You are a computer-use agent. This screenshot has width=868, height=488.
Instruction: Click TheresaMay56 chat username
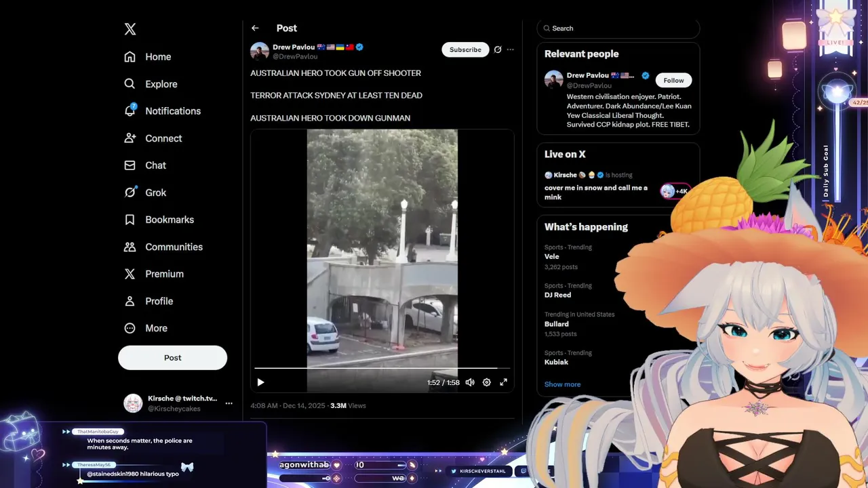(93, 465)
